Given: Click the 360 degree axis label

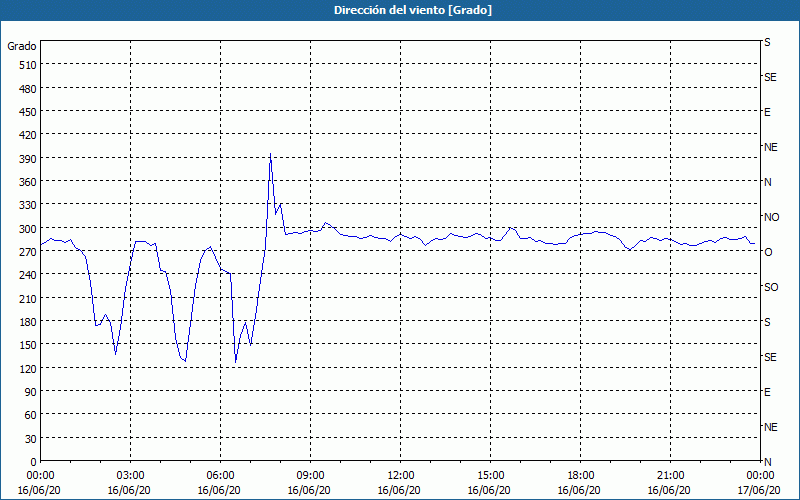Looking at the screenshot, I should click(x=29, y=182).
